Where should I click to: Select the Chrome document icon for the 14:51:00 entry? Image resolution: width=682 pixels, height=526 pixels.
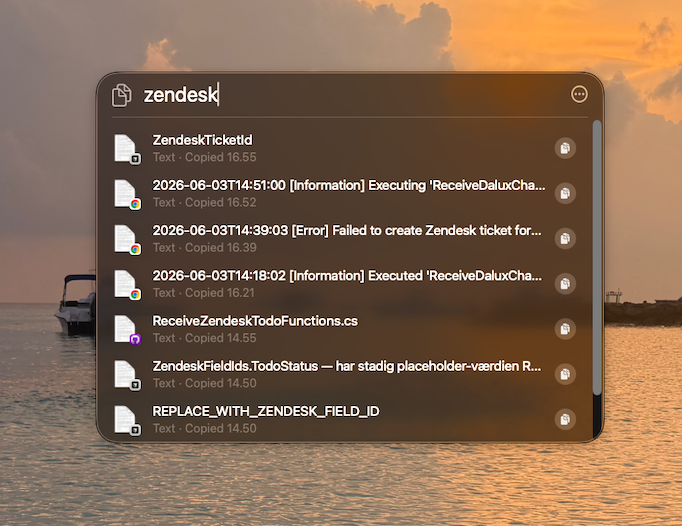[x=127, y=194]
